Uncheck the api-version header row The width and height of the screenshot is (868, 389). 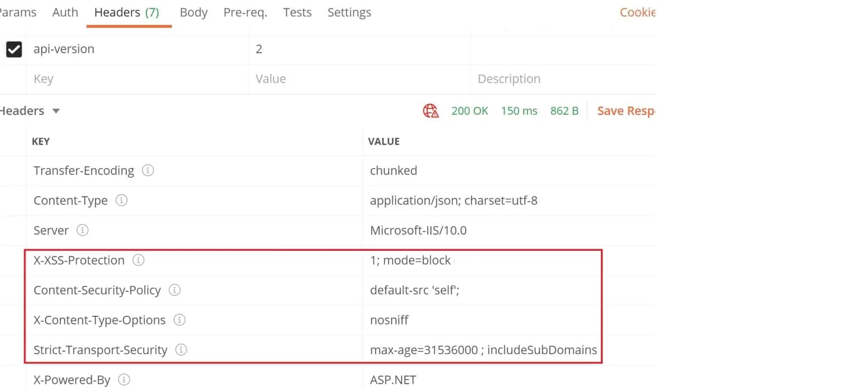[x=13, y=49]
